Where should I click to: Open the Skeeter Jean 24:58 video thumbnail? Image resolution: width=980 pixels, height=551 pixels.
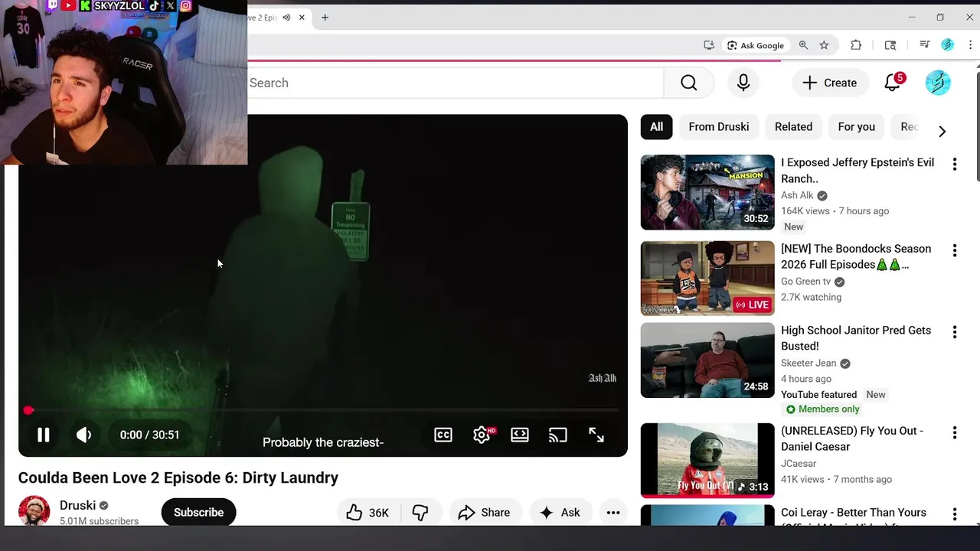point(707,360)
